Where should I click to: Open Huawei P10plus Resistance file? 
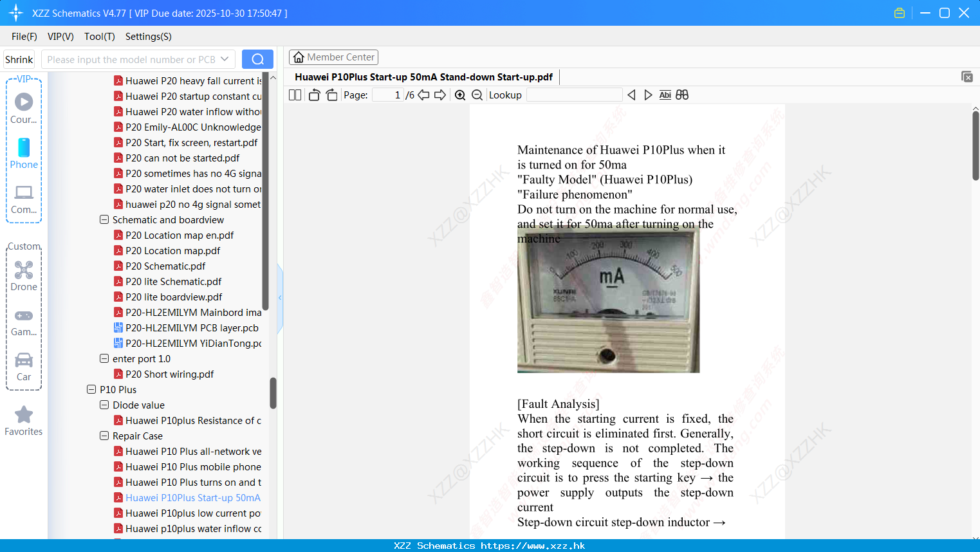[193, 421]
